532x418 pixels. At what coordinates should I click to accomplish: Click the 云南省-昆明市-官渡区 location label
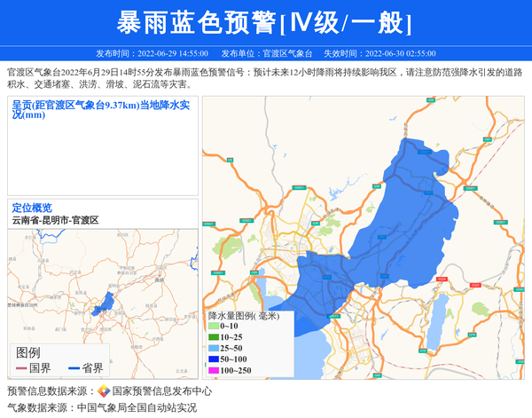(55, 219)
